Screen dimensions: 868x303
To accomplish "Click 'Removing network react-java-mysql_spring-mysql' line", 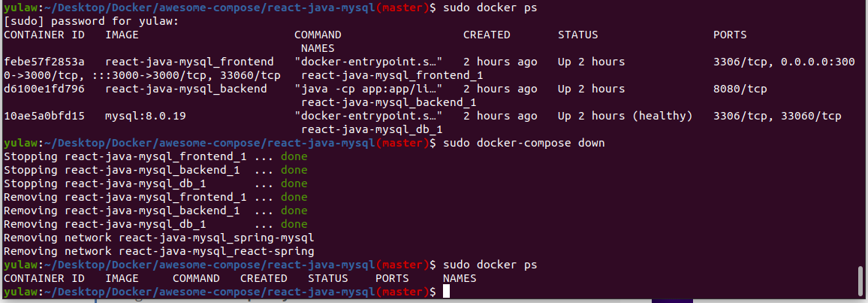I will pyautogui.click(x=159, y=238).
